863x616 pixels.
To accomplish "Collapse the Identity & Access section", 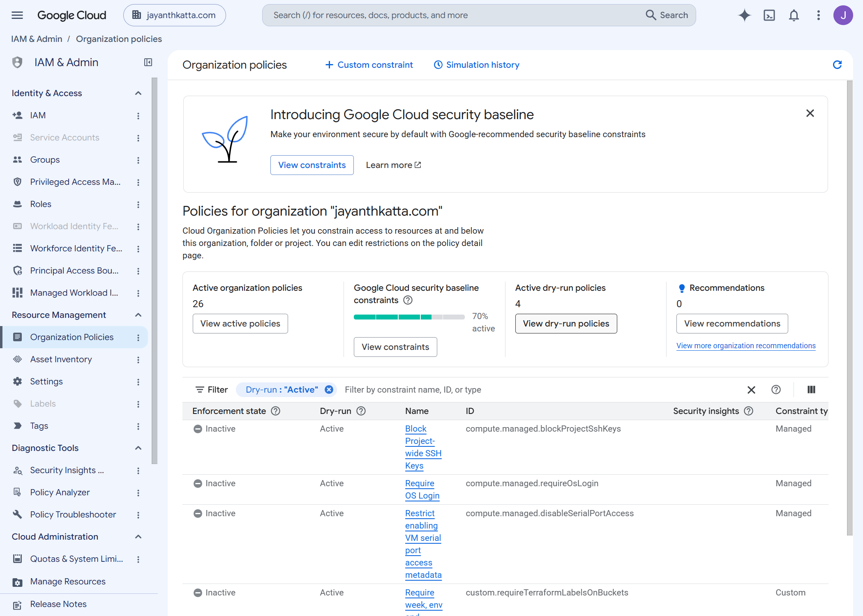I will point(138,93).
